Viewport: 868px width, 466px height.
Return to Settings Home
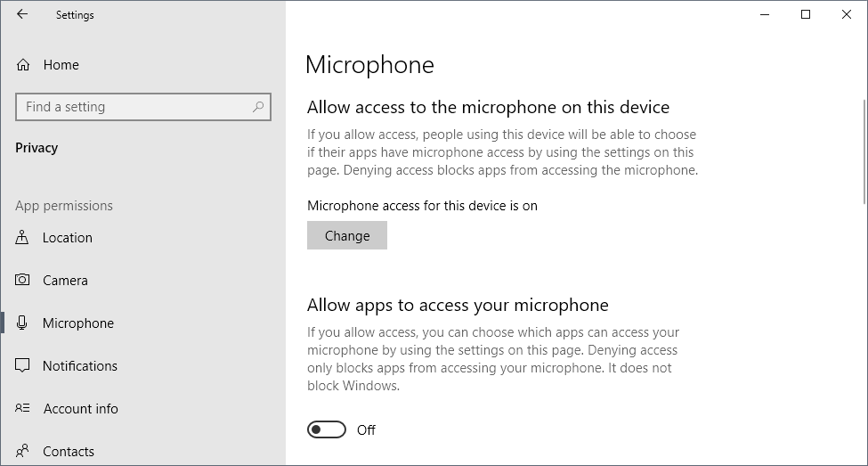[61, 65]
